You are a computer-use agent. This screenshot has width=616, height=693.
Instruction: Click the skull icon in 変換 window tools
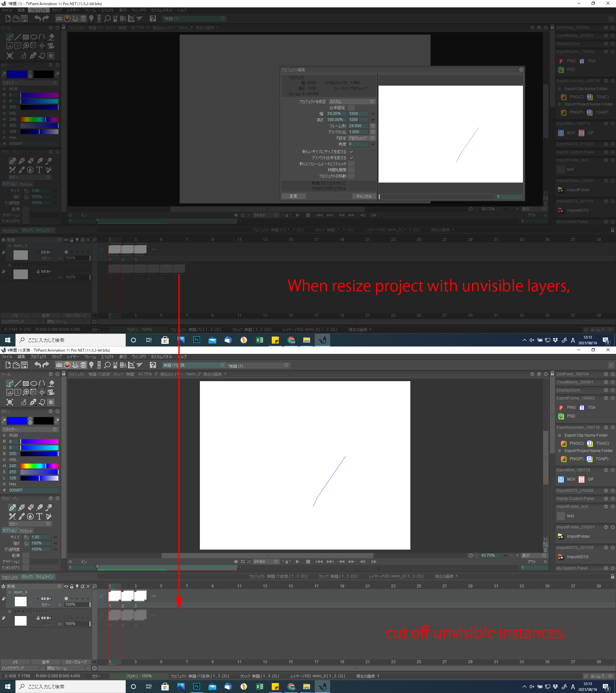[10, 402]
